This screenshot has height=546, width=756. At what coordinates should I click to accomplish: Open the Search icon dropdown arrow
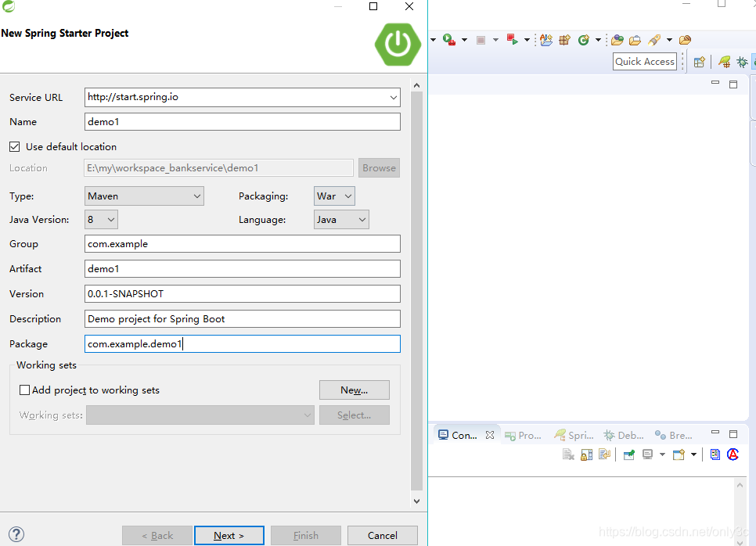point(669,40)
